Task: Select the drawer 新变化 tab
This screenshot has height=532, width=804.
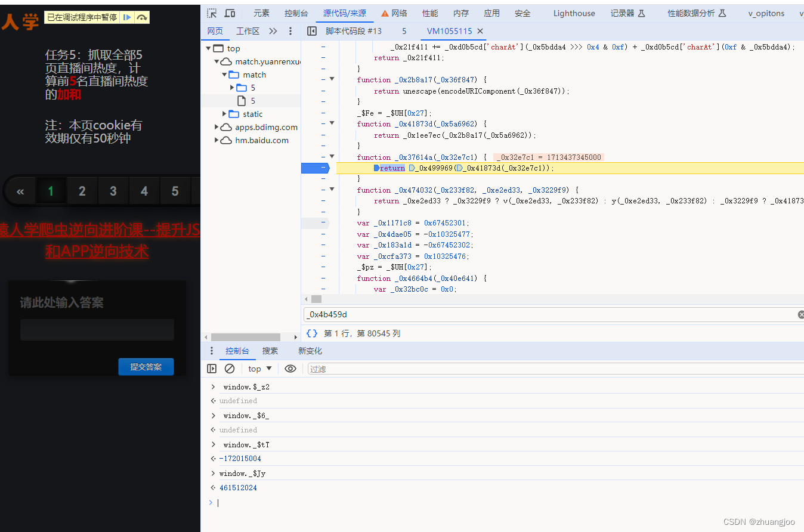Action: [310, 351]
